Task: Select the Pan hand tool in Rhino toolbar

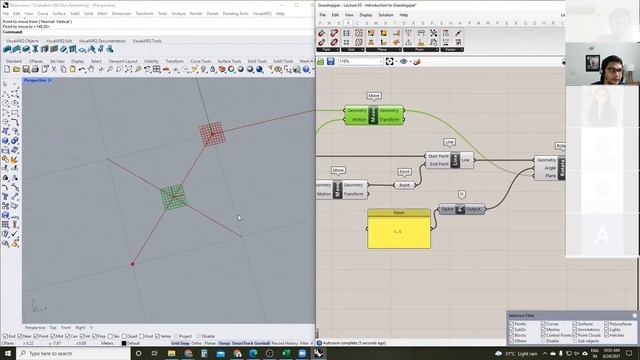Action: coord(91,69)
